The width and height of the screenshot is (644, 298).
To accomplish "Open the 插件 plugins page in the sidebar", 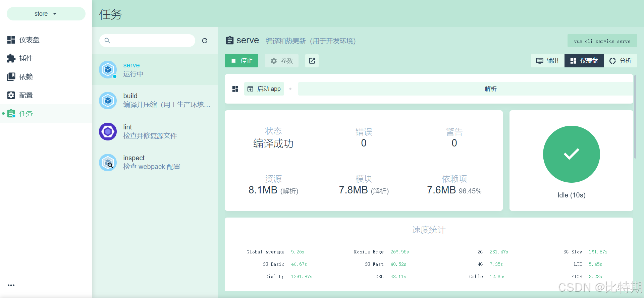I will coord(46,58).
